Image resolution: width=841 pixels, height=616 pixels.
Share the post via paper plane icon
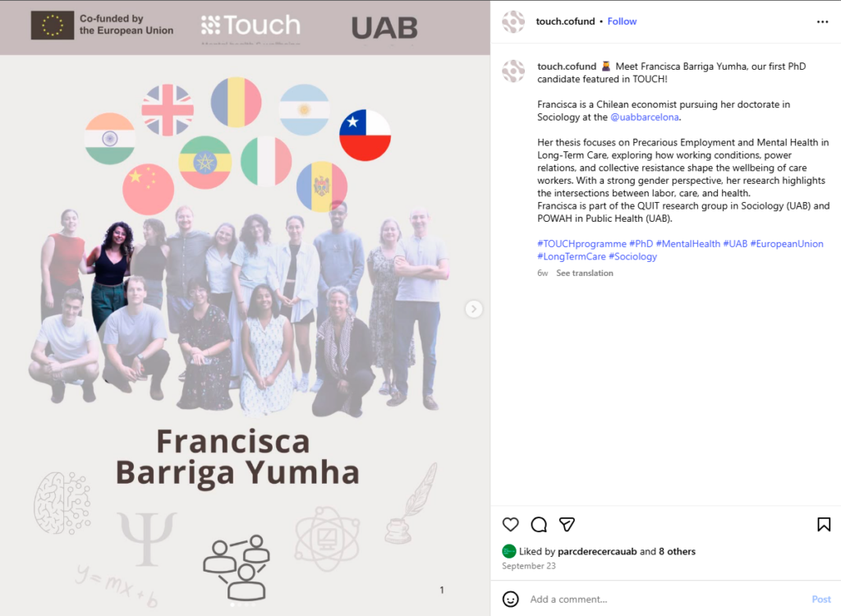pyautogui.click(x=567, y=524)
